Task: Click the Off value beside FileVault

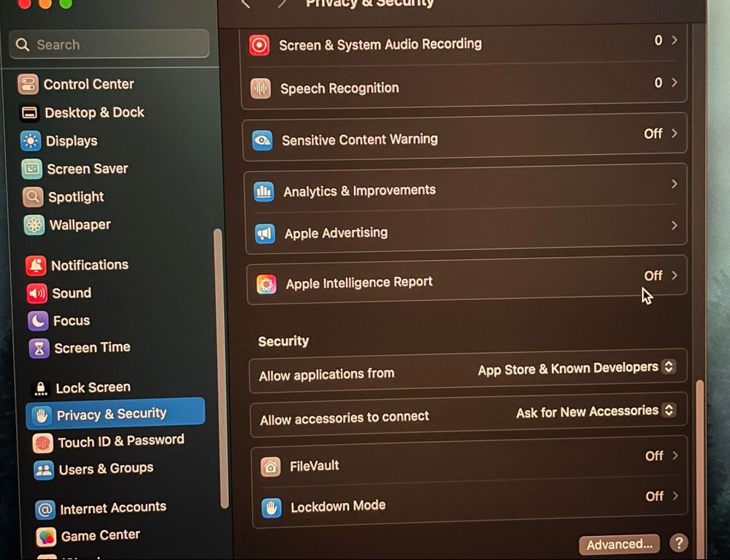Action: click(654, 456)
